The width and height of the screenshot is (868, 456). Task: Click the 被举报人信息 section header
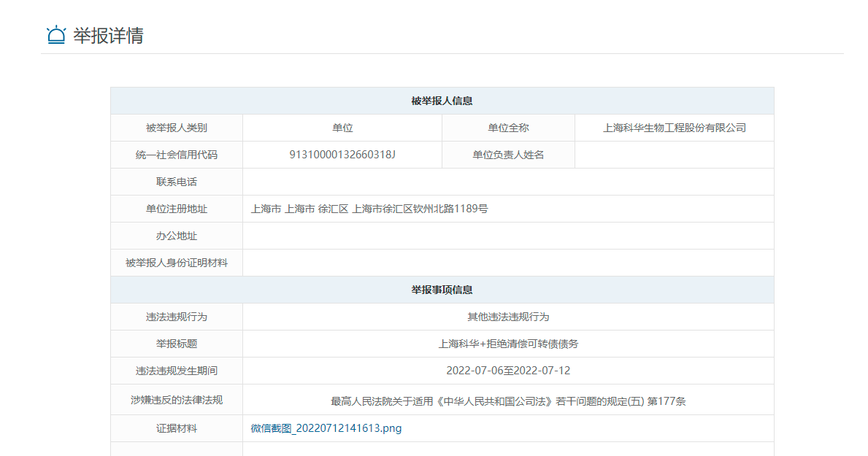coord(442,101)
